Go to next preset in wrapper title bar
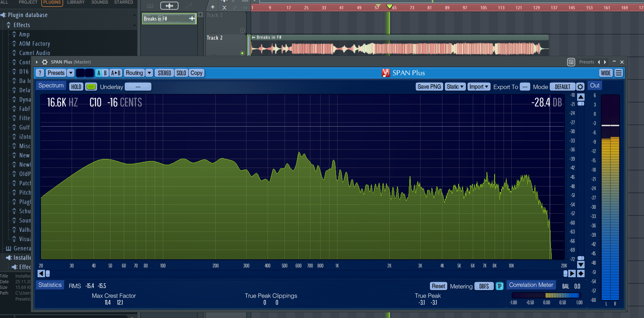This screenshot has width=644, height=318. 605,62
